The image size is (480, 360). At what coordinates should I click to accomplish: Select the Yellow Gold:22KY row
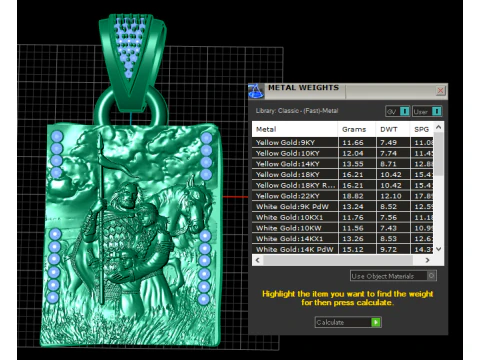point(343,196)
